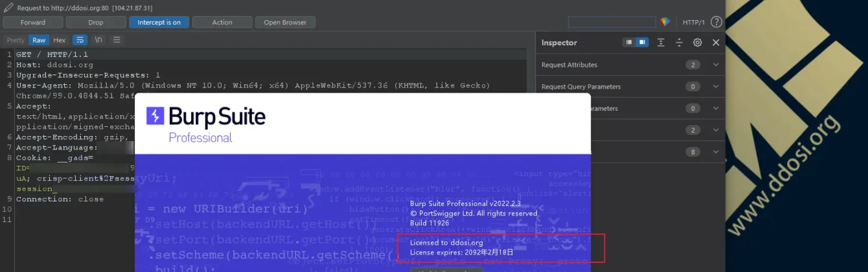
Task: Expand Request Query Parameters section
Action: (x=716, y=87)
